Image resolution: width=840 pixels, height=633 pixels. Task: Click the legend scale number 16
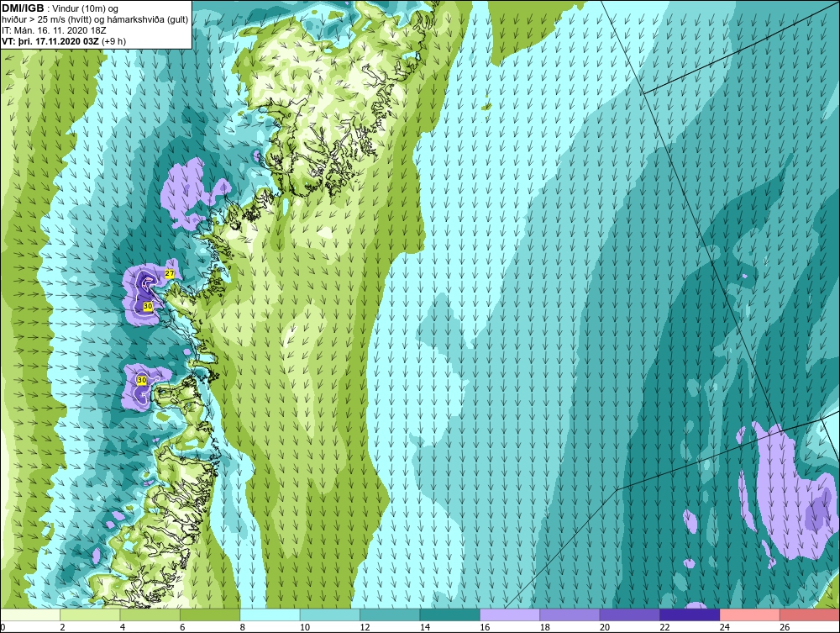485,627
